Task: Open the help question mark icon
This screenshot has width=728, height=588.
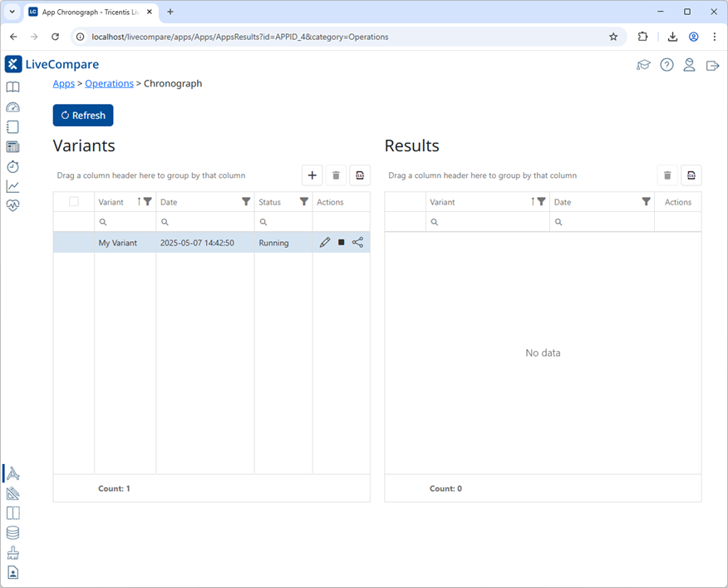Action: tap(667, 65)
